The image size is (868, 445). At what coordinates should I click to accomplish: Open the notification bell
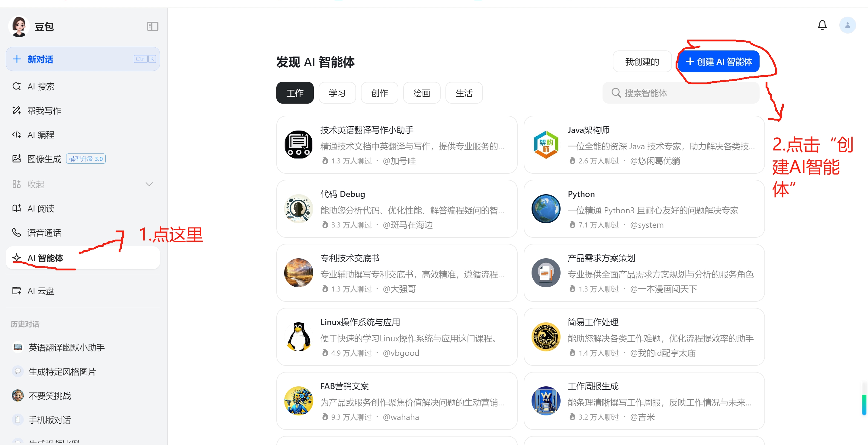point(822,25)
